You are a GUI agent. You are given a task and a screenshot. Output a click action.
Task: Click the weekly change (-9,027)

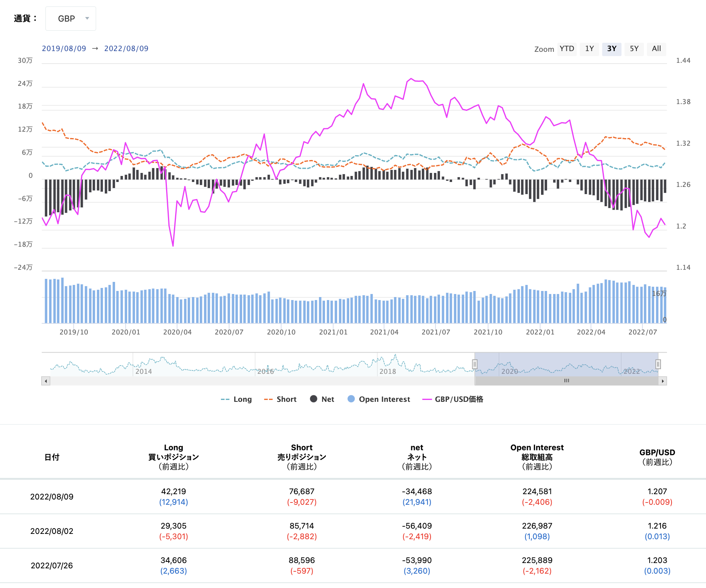pyautogui.click(x=302, y=502)
